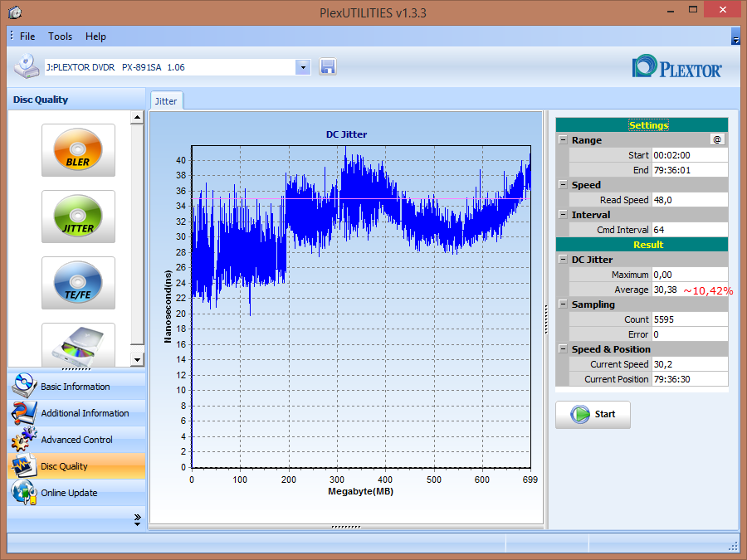Collapse the Sampling result group
This screenshot has height=560, width=747.
click(563, 304)
